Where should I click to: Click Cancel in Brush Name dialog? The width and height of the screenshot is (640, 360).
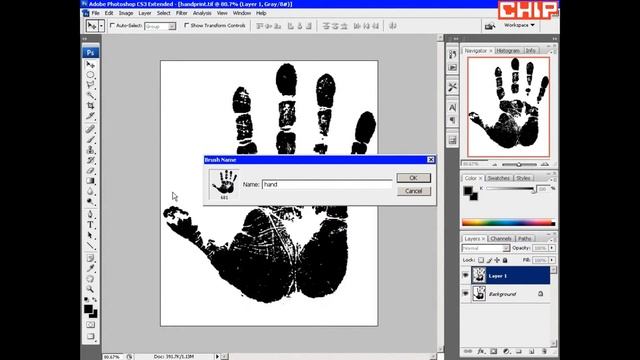[413, 191]
